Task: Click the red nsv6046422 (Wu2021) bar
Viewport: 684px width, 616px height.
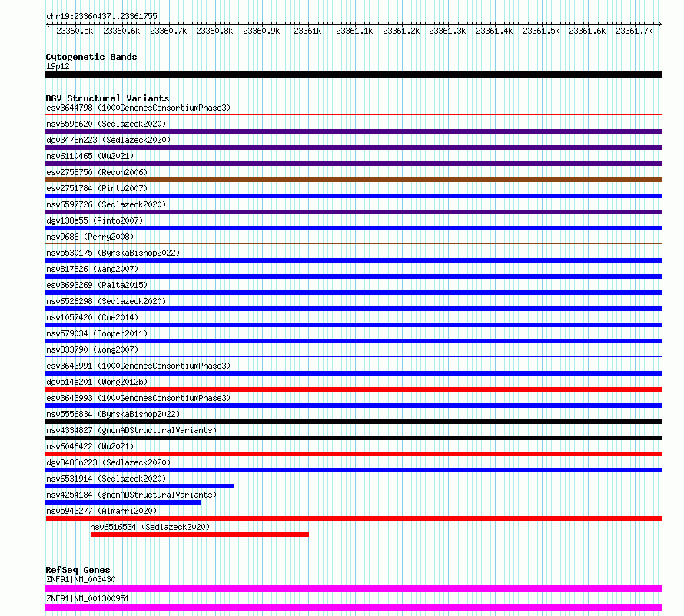Action: point(354,454)
